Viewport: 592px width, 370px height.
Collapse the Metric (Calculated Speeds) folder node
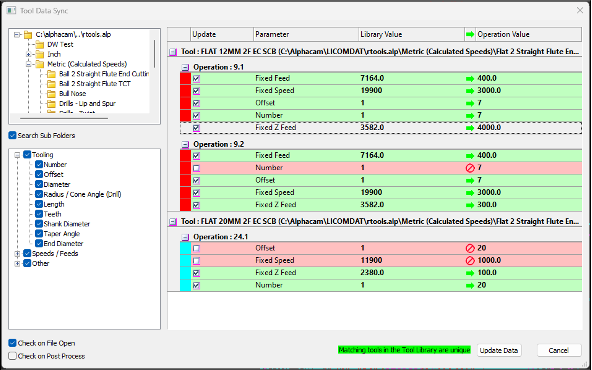click(28, 64)
